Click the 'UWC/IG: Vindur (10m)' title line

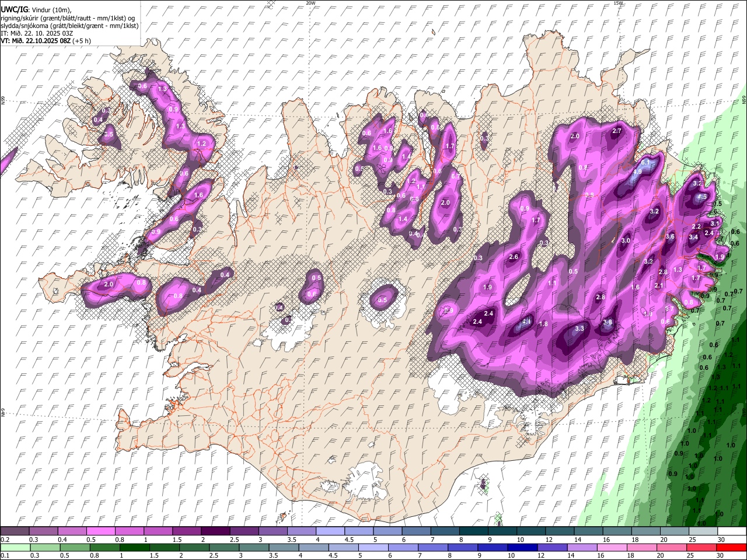[x=36, y=10]
